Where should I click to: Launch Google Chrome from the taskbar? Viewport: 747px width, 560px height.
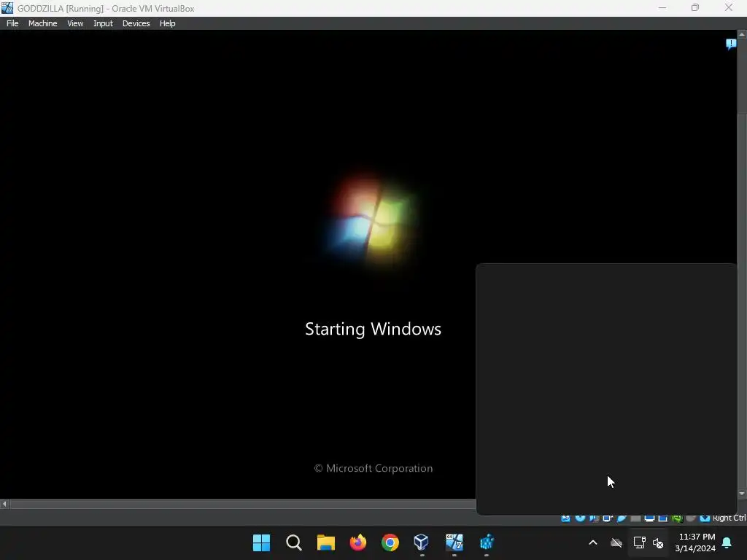390,542
